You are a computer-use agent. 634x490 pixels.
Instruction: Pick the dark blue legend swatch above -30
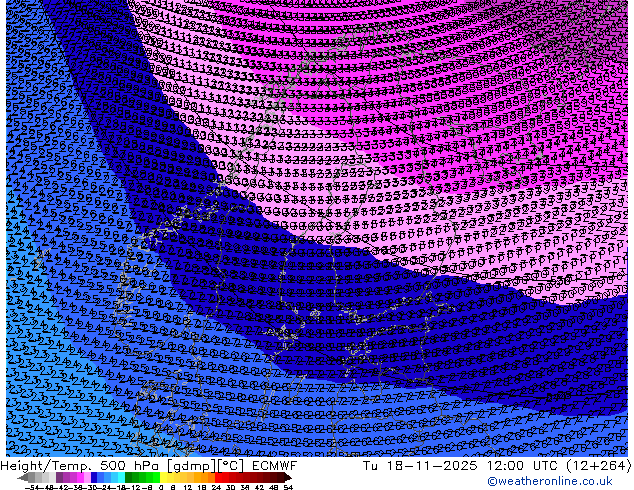94,477
